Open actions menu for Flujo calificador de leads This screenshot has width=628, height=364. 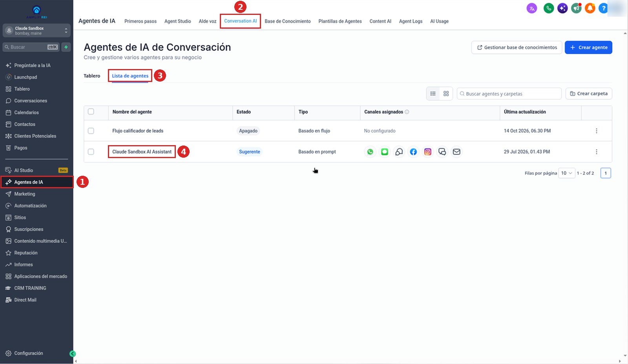[596, 131]
